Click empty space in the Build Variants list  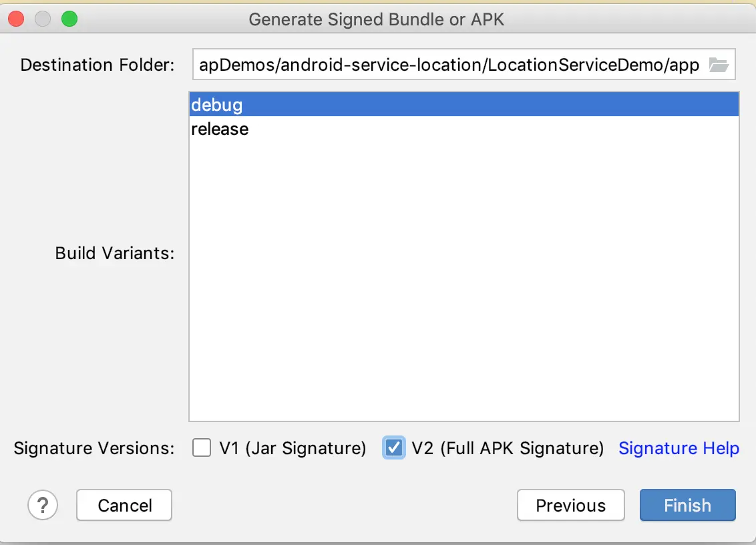coord(463,281)
